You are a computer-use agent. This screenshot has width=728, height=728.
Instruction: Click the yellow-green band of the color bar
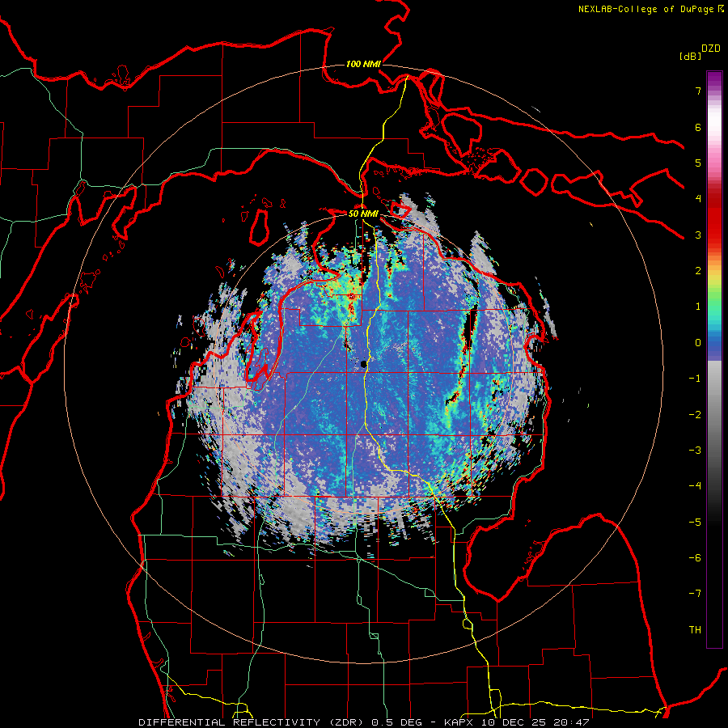point(714,286)
